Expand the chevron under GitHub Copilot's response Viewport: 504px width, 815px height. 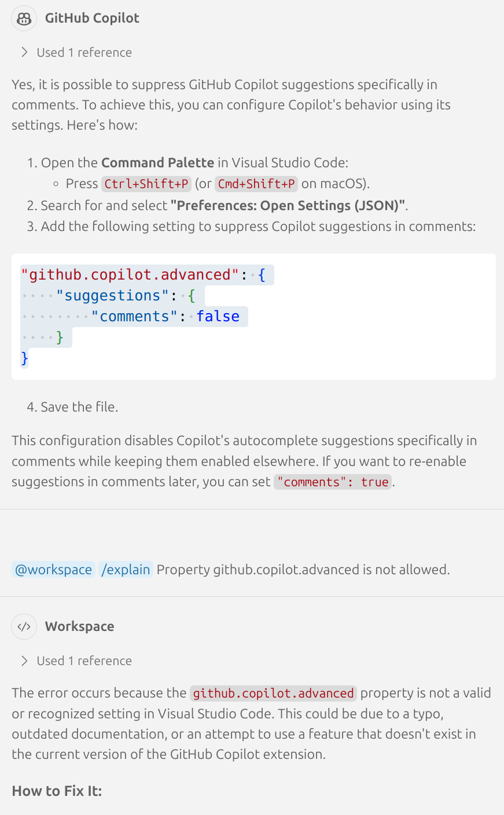pos(24,52)
